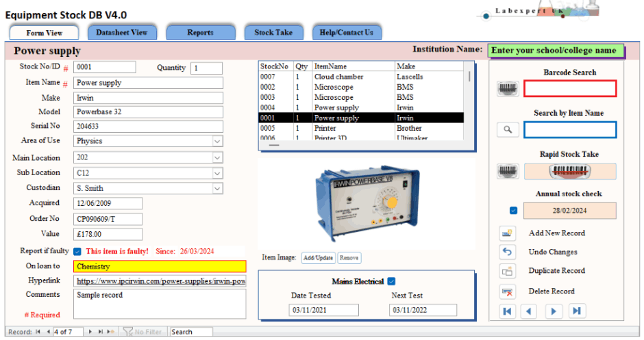Click the Quantity input field
The width and height of the screenshot is (644, 340).
pos(207,68)
